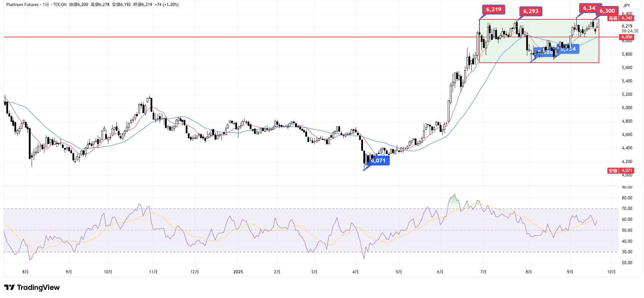
Task: Click the 70.00 RSI overbought level label
Action: tap(627, 209)
